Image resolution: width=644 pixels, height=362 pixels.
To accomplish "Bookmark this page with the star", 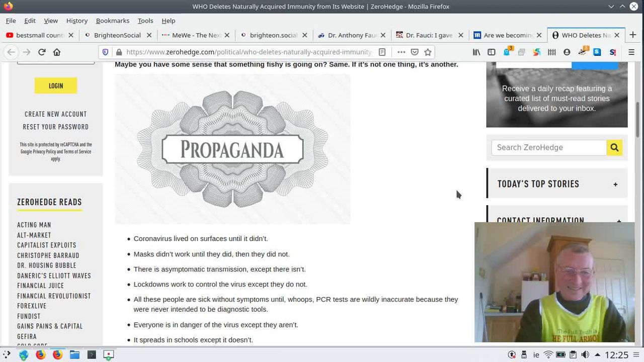I will click(428, 52).
